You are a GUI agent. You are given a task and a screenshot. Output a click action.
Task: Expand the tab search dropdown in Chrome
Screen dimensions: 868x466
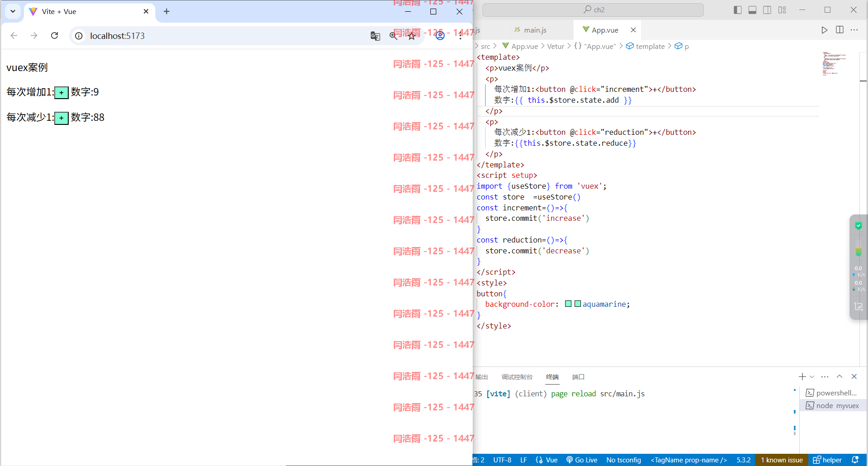[x=13, y=11]
